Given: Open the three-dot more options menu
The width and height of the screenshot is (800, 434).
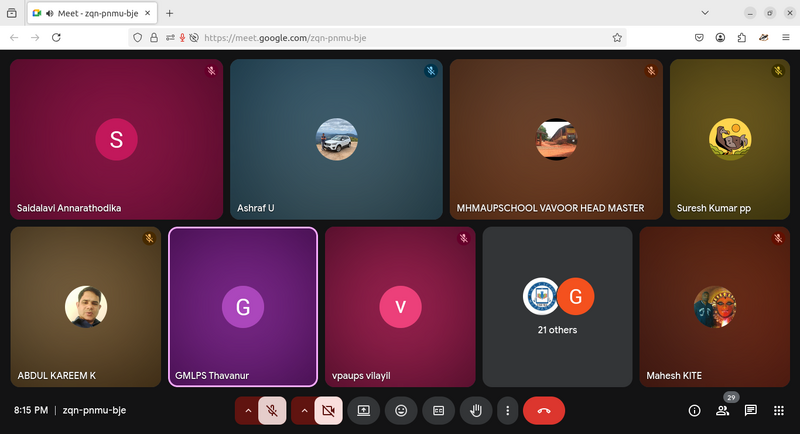Looking at the screenshot, I should pos(508,410).
